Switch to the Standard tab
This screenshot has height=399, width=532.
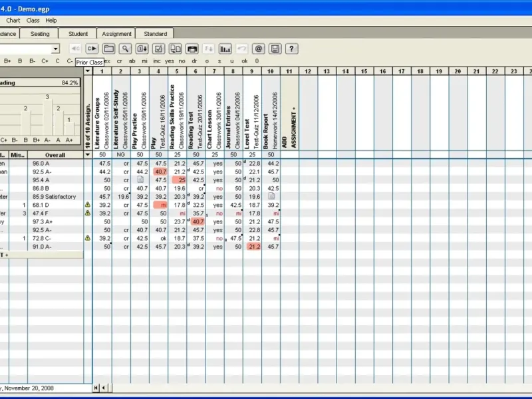pos(155,34)
